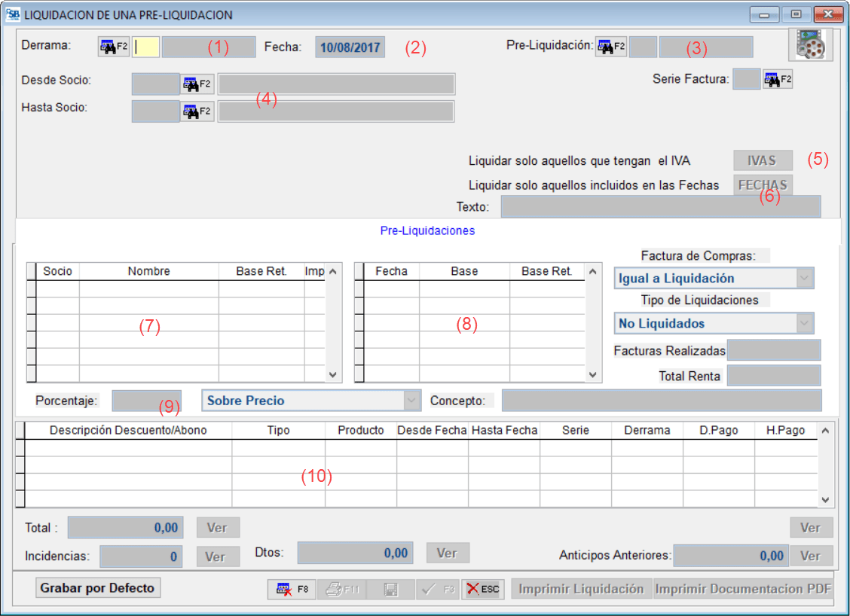This screenshot has height=616, width=850.
Task: Open Hasta Socio F2 lookup
Action: click(197, 111)
